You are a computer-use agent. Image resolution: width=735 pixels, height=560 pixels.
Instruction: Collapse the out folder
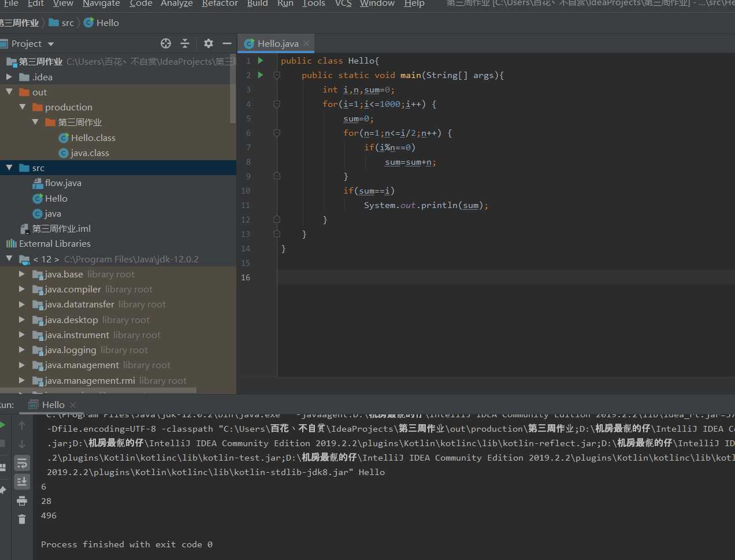9,91
